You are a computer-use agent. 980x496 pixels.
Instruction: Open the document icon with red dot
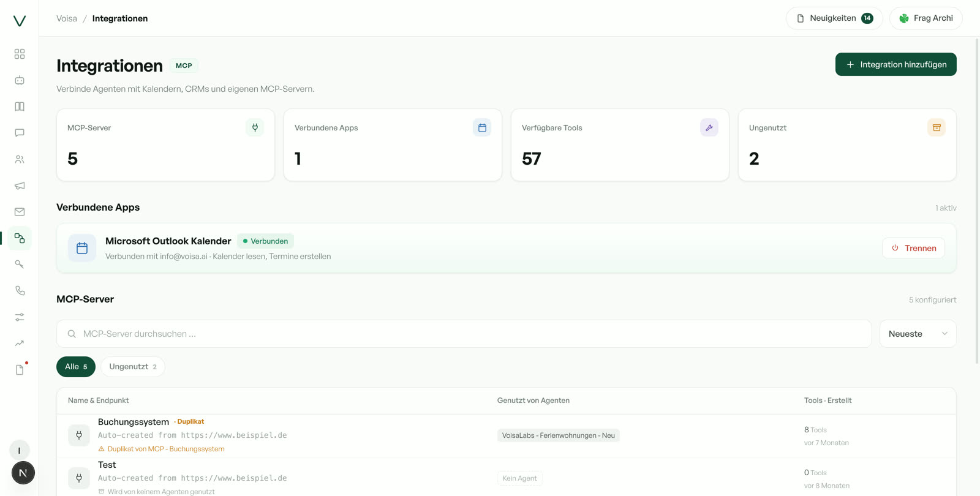[20, 370]
